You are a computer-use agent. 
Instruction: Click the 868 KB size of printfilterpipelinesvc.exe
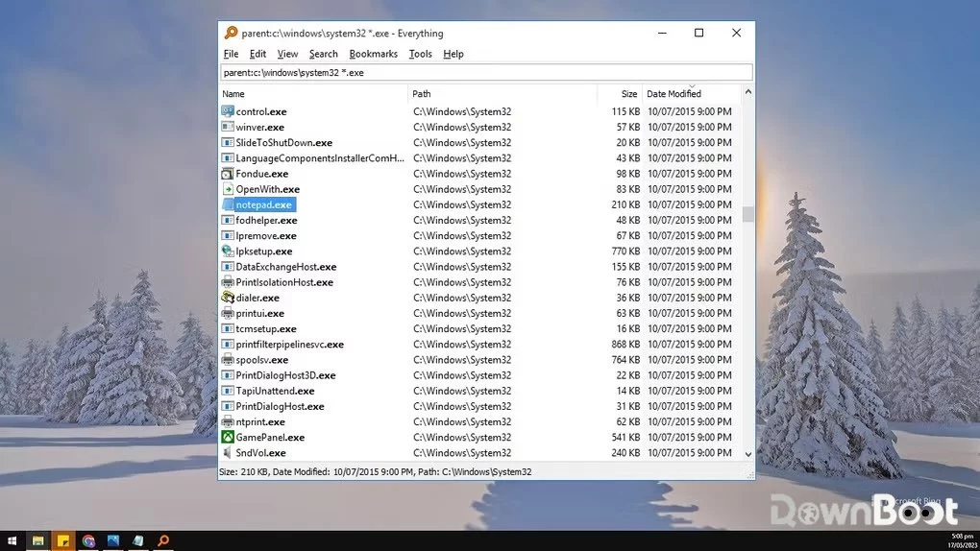625,345
